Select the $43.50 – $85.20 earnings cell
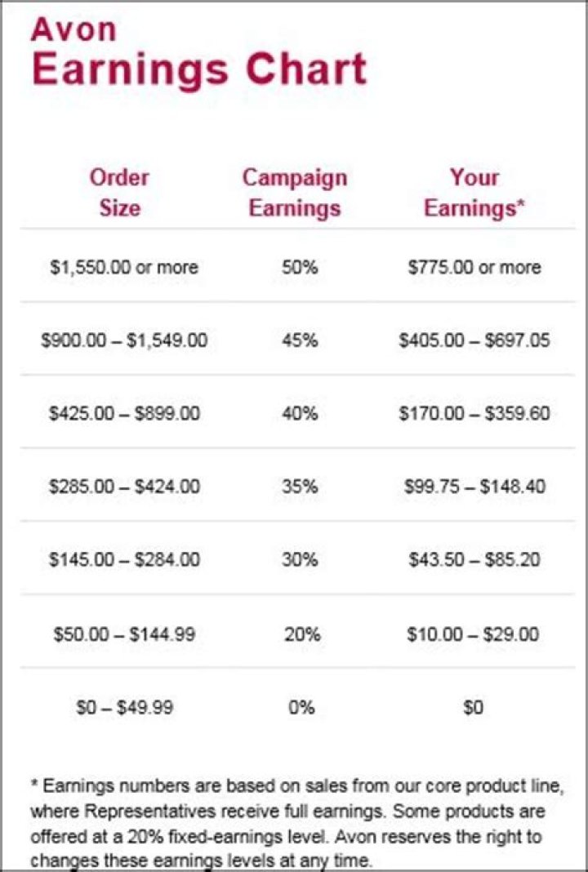The image size is (588, 872). [x=474, y=559]
